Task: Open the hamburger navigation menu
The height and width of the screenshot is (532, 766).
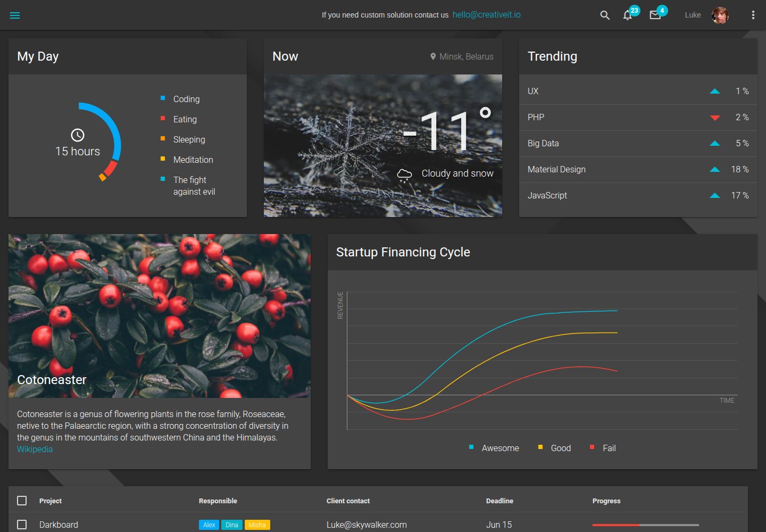Action: 15,15
